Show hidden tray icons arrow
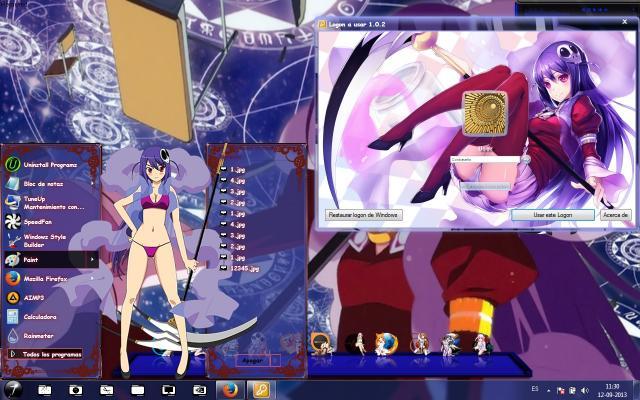Screen dimensions: 640x400 coord(548,390)
